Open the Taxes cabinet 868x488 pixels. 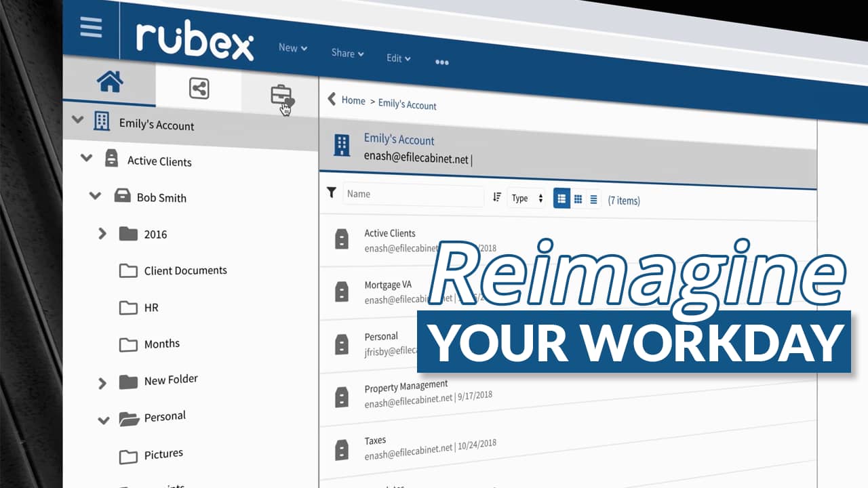pyautogui.click(x=375, y=441)
